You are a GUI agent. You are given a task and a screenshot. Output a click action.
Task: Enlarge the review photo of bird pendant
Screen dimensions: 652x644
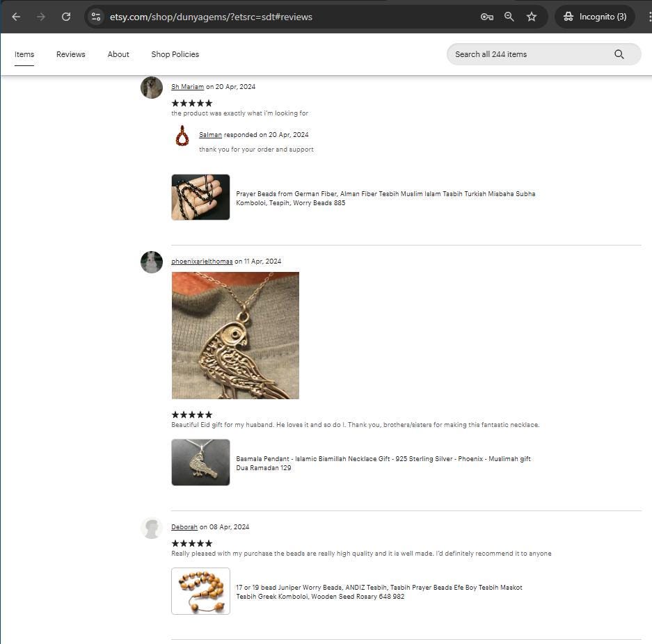pyautogui.click(x=235, y=336)
